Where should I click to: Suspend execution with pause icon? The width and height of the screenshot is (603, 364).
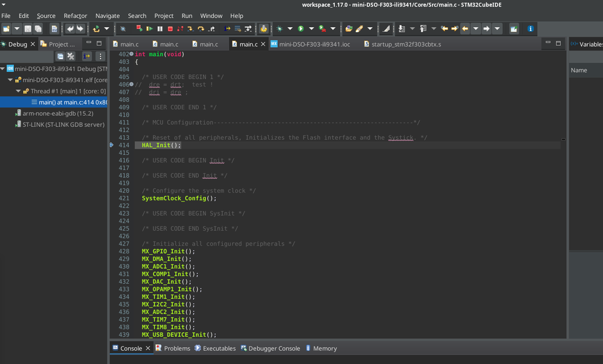pos(160,29)
